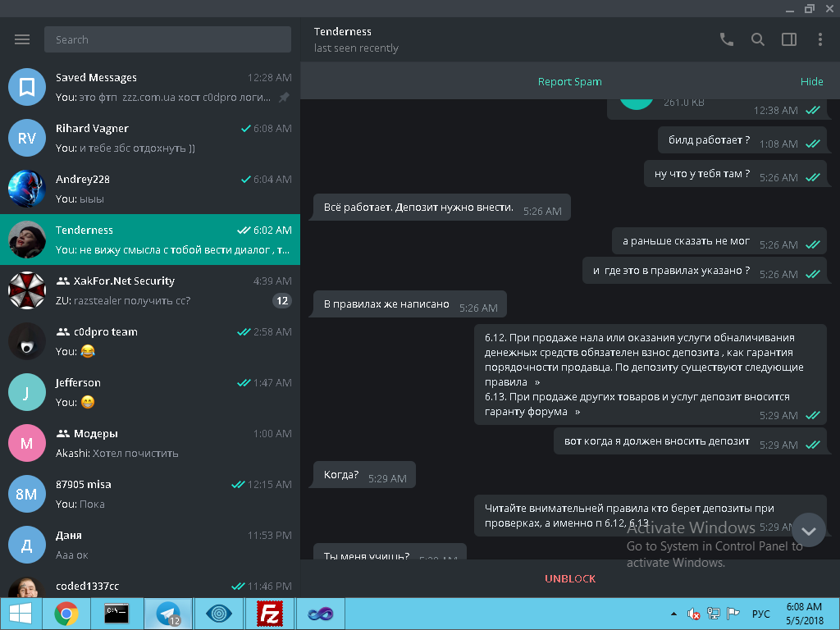Launch FileZilla from the taskbar

click(270, 614)
